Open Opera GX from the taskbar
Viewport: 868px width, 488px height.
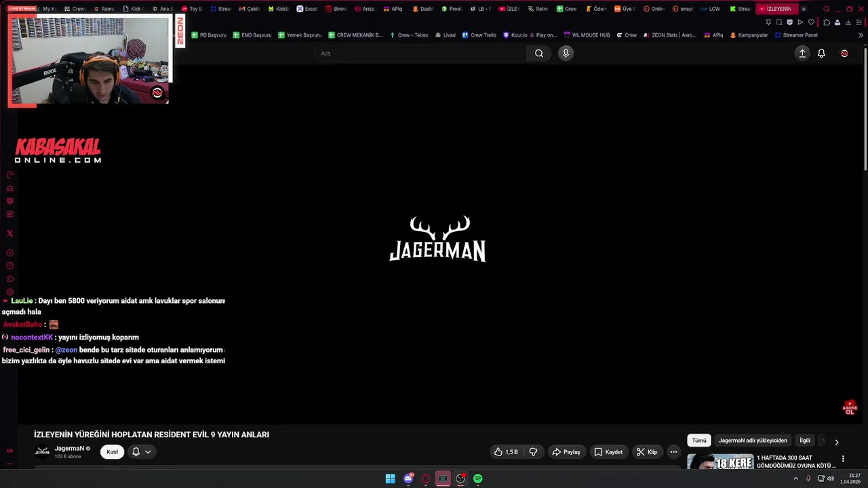point(426,479)
